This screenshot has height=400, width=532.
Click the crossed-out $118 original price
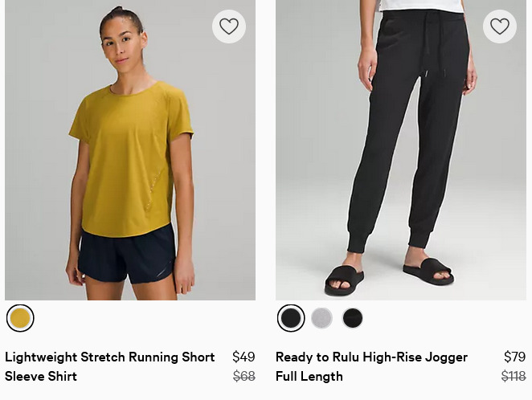tap(514, 376)
